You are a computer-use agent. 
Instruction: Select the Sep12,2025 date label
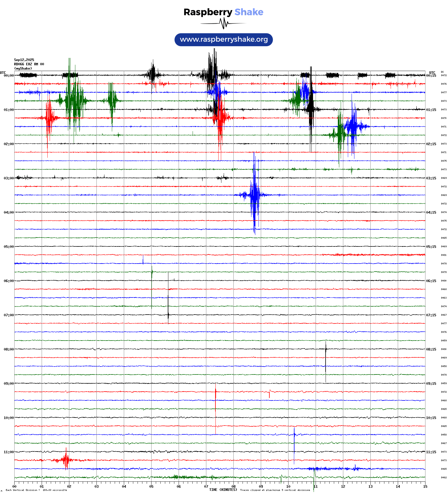tap(24, 60)
